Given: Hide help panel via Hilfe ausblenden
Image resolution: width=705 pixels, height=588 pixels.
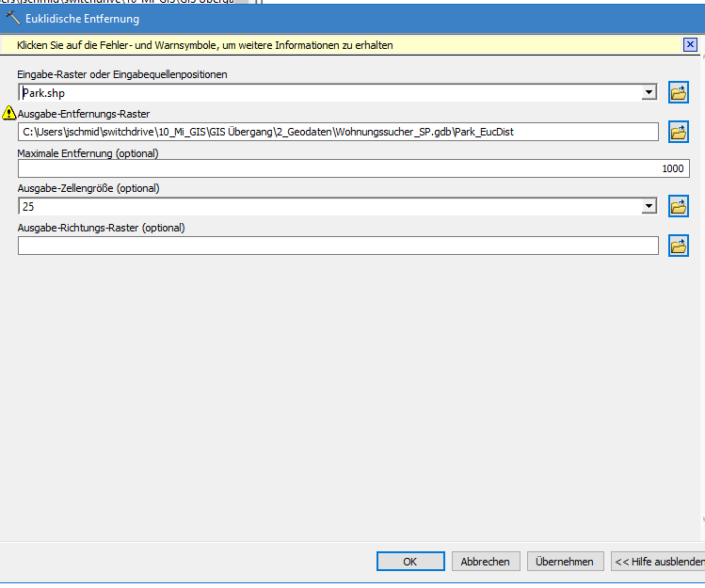Looking at the screenshot, I should [658, 562].
